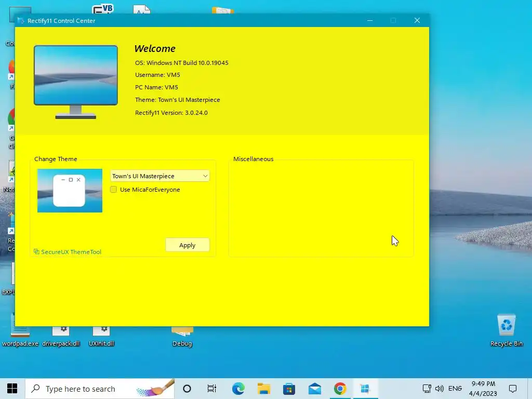This screenshot has height=399, width=532.
Task: Click the OS: Windows NT Build text
Action: pyautogui.click(x=181, y=63)
